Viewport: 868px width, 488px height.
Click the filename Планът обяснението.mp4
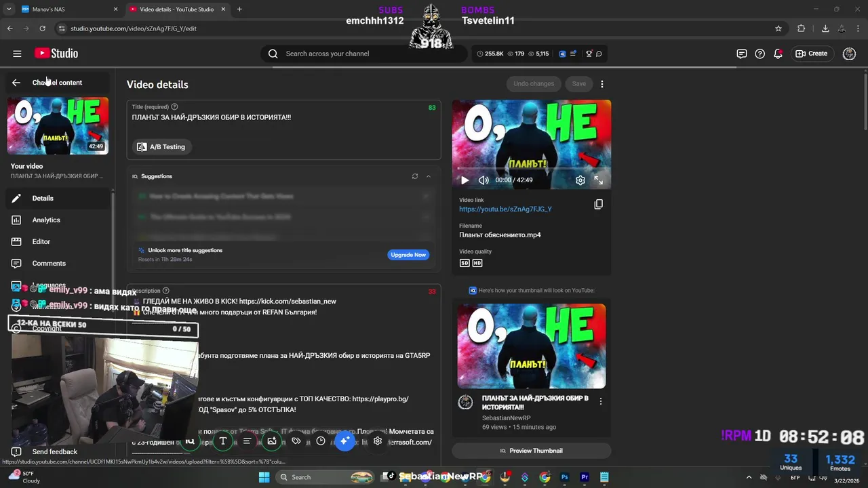click(x=500, y=235)
